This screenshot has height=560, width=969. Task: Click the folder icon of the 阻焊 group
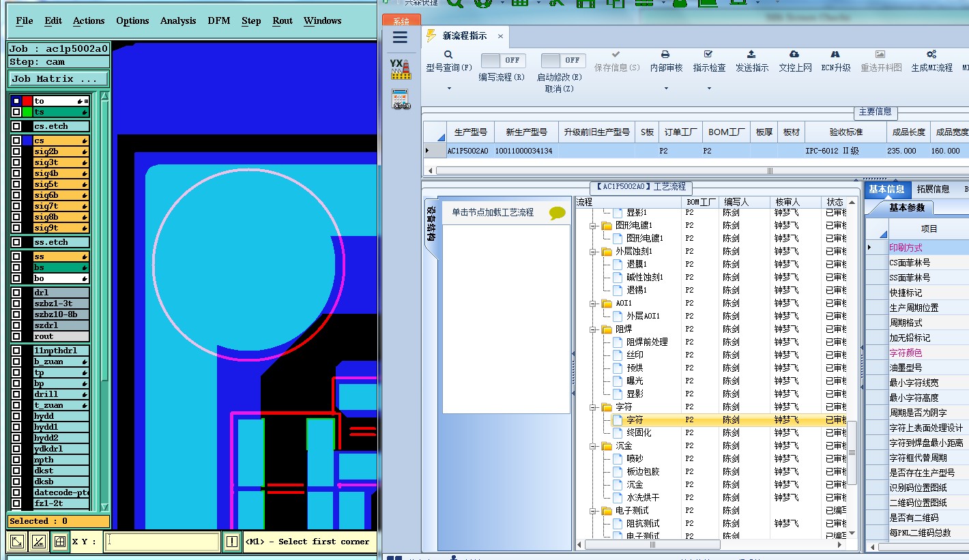click(607, 329)
